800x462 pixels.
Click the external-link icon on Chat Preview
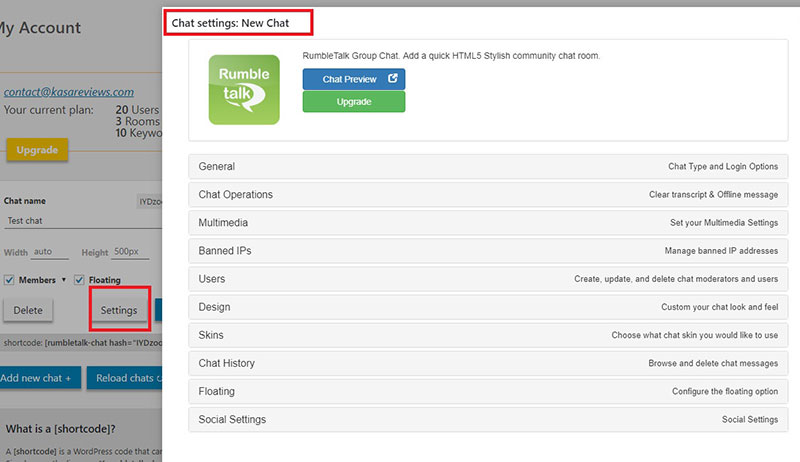(x=392, y=79)
